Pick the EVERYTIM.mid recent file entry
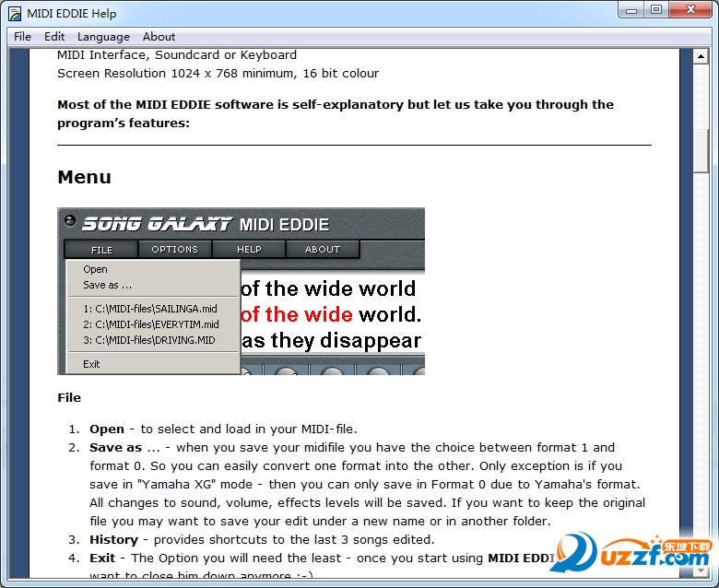 tap(150, 324)
